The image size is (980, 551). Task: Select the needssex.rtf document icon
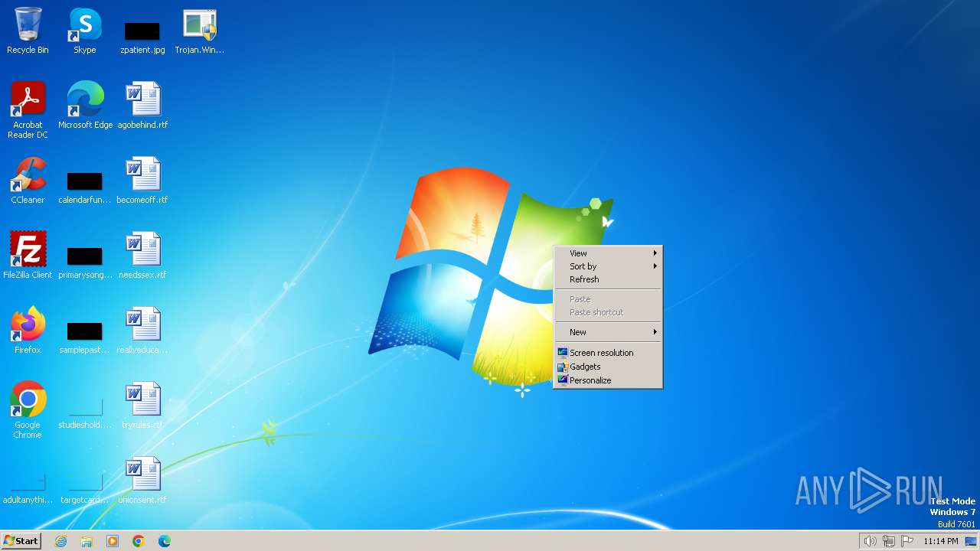(142, 256)
